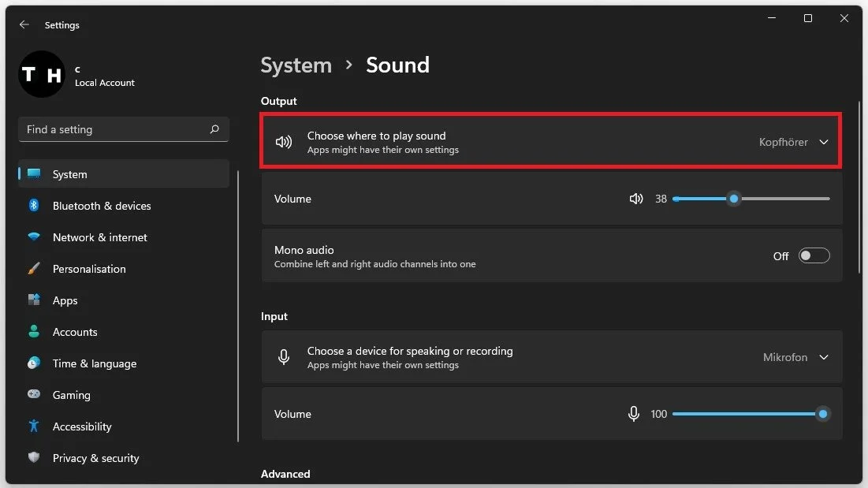Image resolution: width=868 pixels, height=488 pixels.
Task: Mute the microphone icon beside 100
Action: (x=633, y=414)
